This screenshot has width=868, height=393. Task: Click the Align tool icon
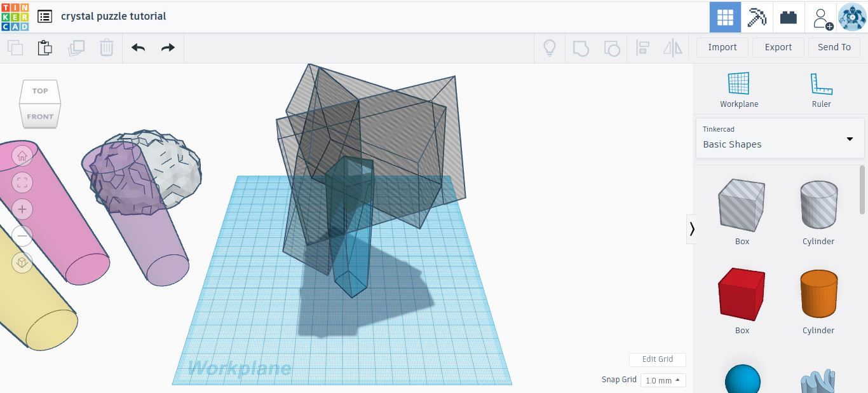click(x=642, y=48)
